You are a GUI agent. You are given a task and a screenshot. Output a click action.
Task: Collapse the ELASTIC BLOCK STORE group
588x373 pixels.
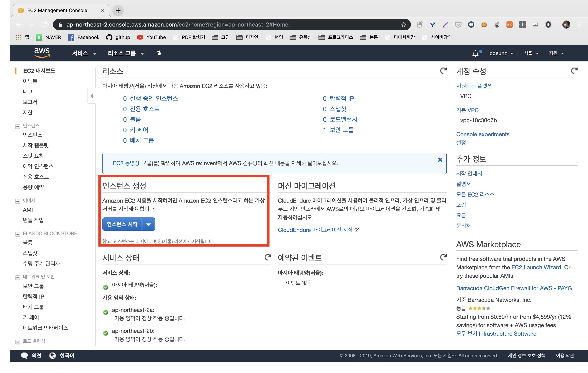[x=18, y=234]
